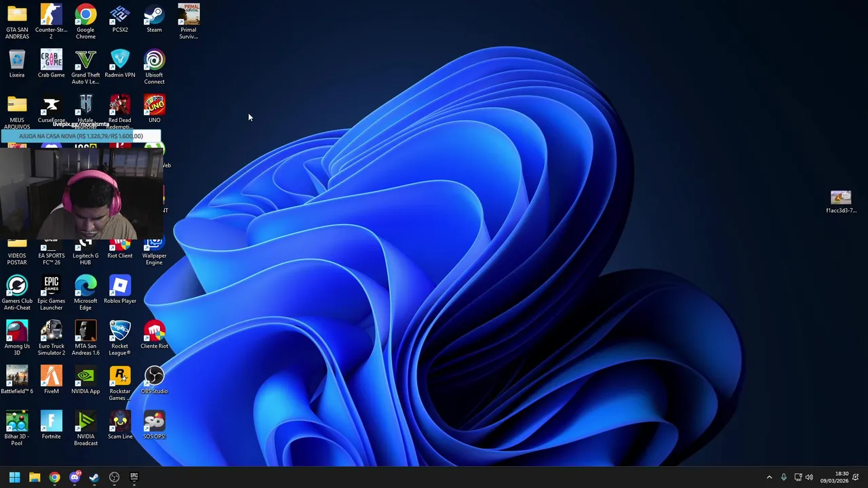Open the clock and date calendar
868x488 pixels.
[x=834, y=477]
